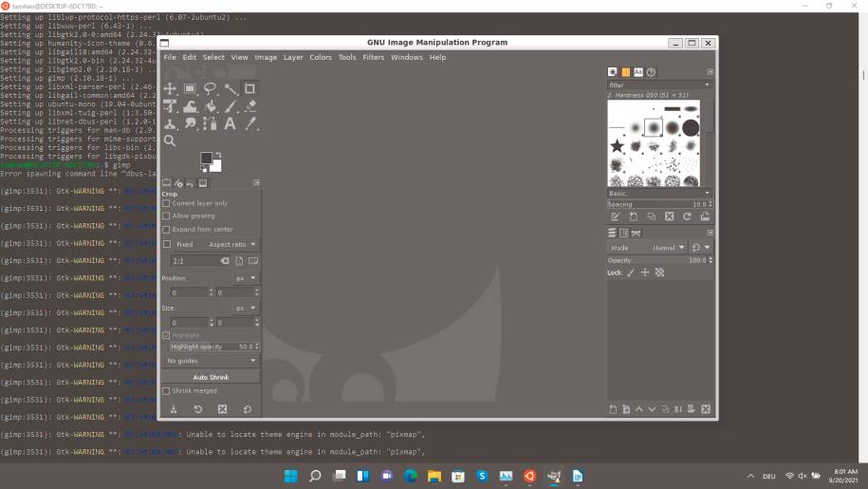
Task: Select the Clone stamp tool
Action: [x=170, y=123]
